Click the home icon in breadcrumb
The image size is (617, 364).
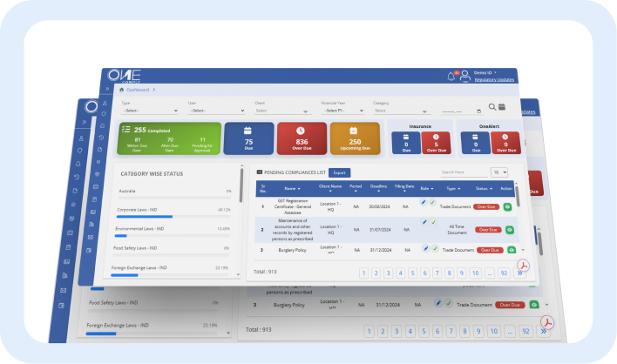[122, 89]
